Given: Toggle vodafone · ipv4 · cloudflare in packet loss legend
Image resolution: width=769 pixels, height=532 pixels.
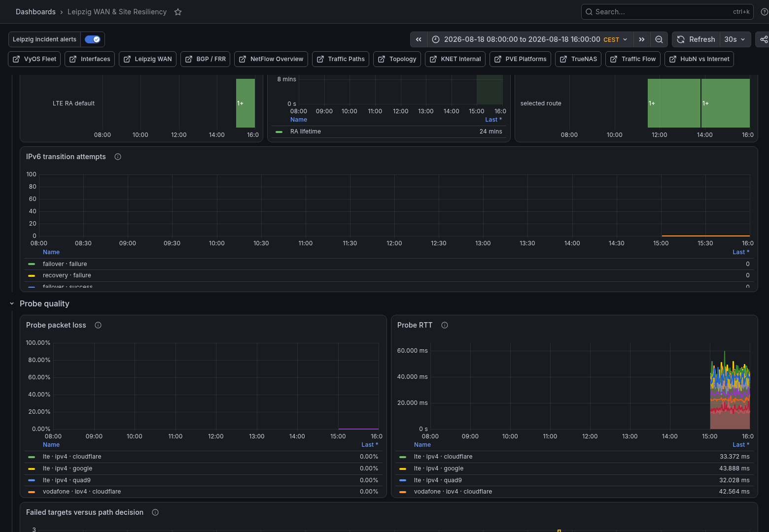Looking at the screenshot, I should click(82, 492).
